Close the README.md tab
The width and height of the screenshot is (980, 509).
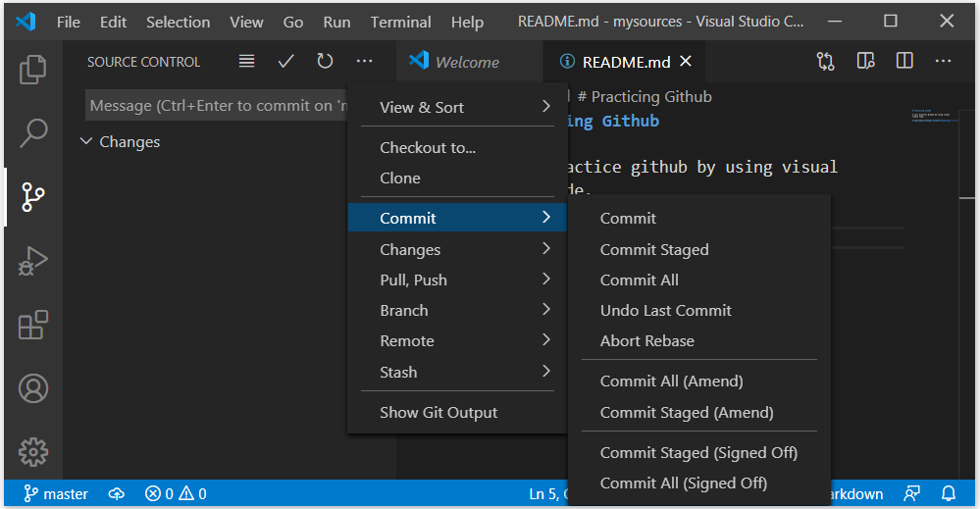pos(686,61)
